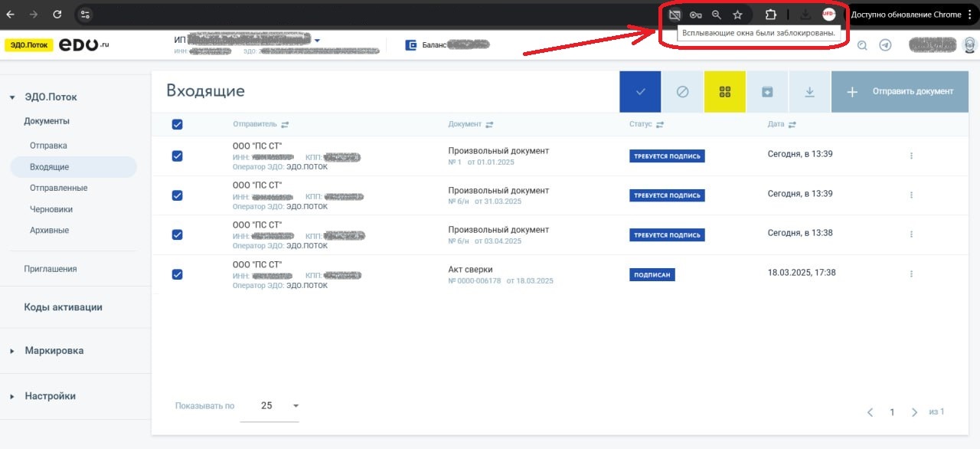The image size is (980, 449).
Task: Open the Отправленные sidebar item
Action: point(58,188)
